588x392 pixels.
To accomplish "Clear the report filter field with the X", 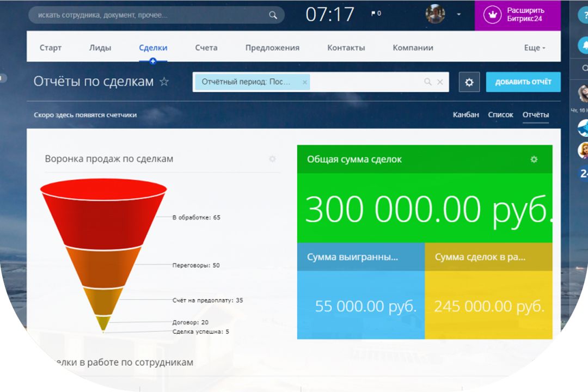I will 440,82.
